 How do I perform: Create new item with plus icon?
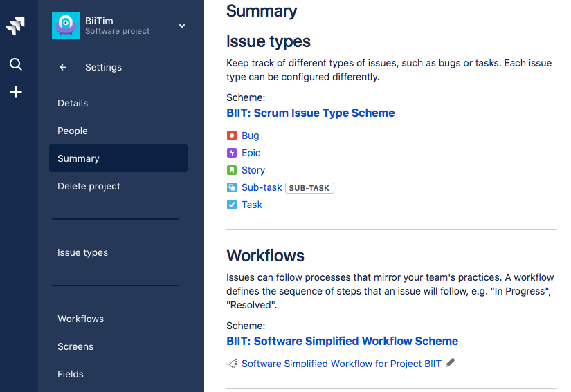(x=16, y=92)
